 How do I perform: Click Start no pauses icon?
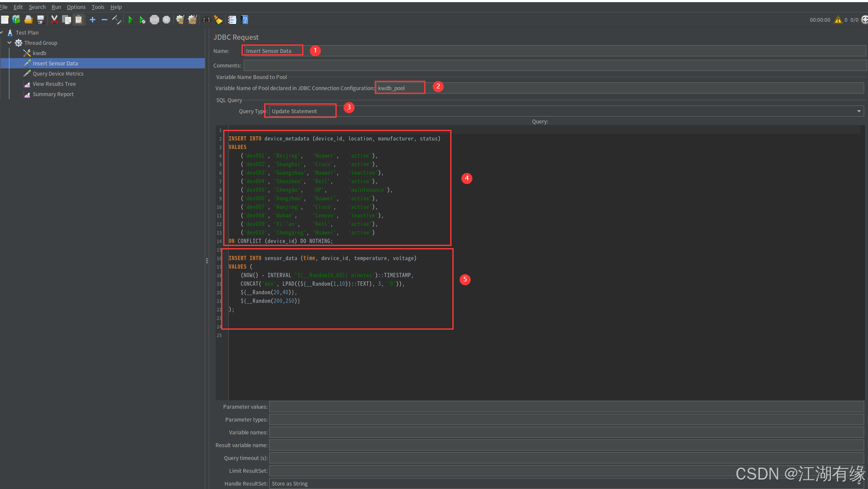point(142,20)
